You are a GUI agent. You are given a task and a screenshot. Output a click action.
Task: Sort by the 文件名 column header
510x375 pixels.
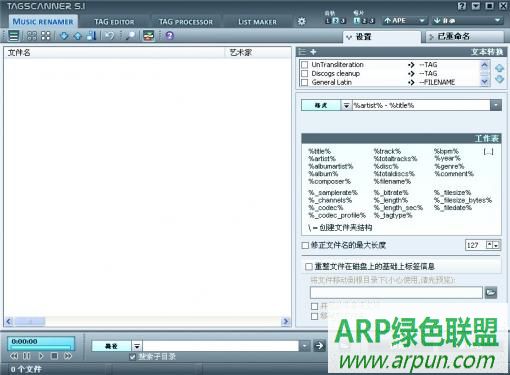pos(115,53)
